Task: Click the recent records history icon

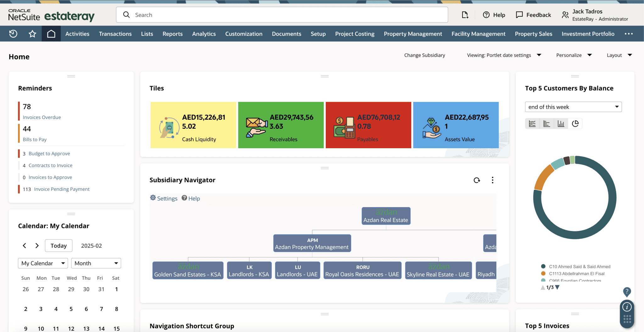Action: click(13, 33)
